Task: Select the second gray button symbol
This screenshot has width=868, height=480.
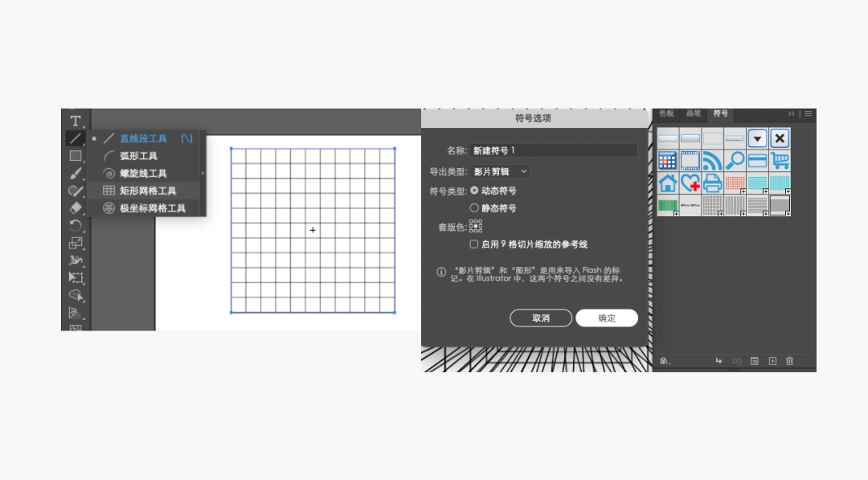Action: tap(690, 138)
